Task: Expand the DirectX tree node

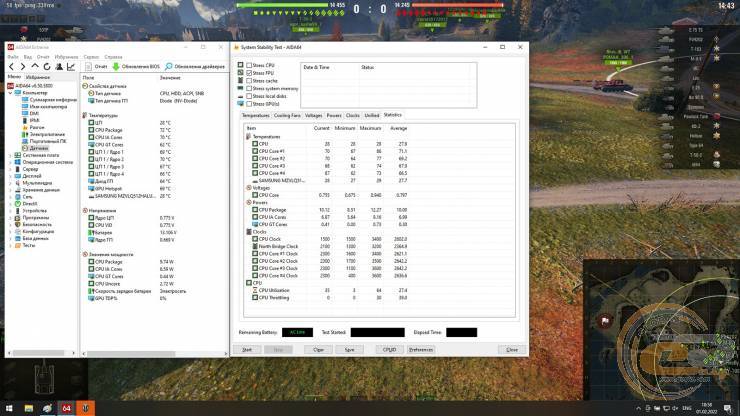Action: 10,204
